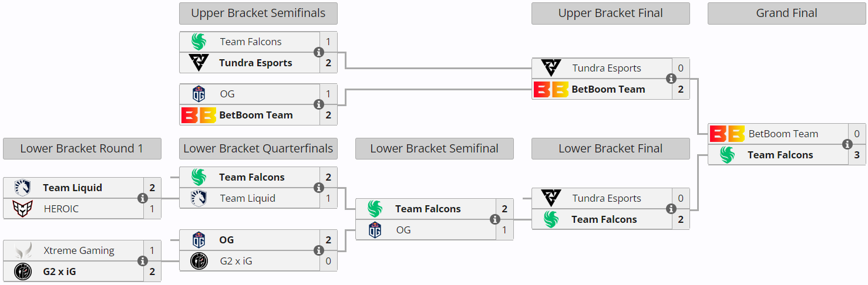
Task: Click the Upper Bracket Final info icon
Action: click(671, 79)
